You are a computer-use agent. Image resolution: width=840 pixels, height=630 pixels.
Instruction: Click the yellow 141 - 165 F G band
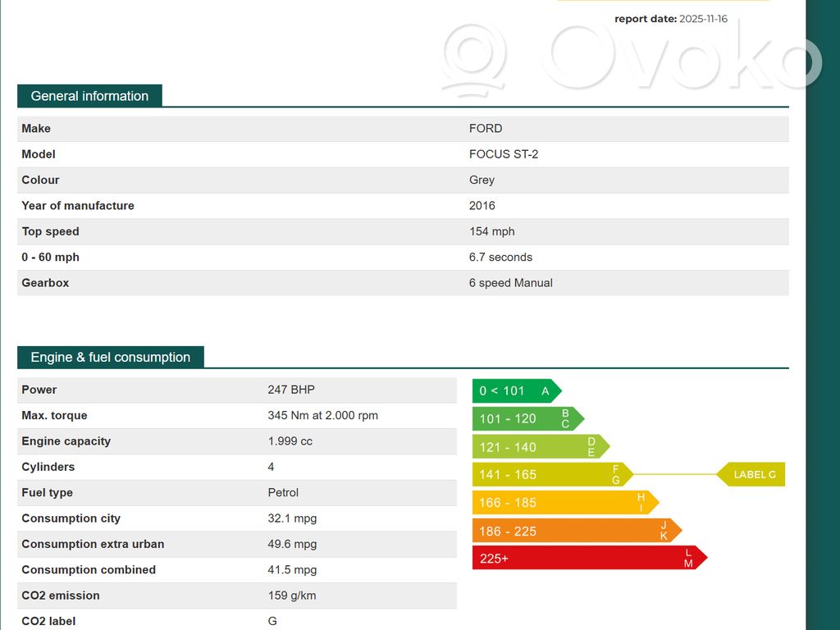point(552,475)
